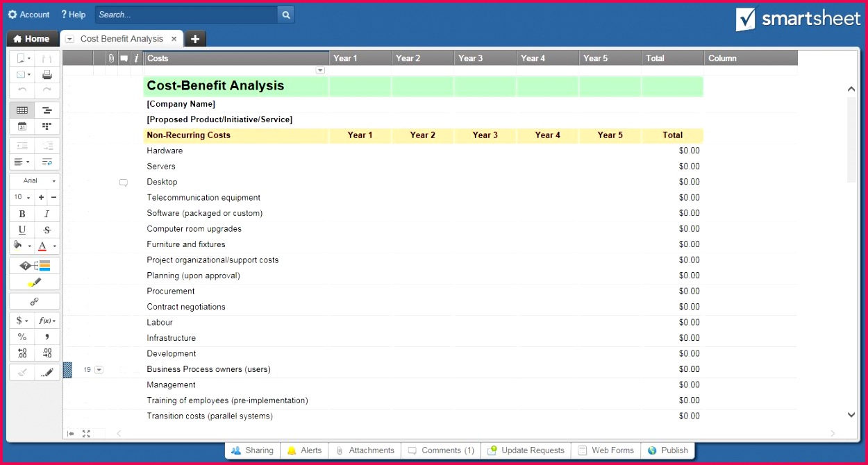Click the Search input field
Screen dimensions: 868x465
(x=184, y=14)
